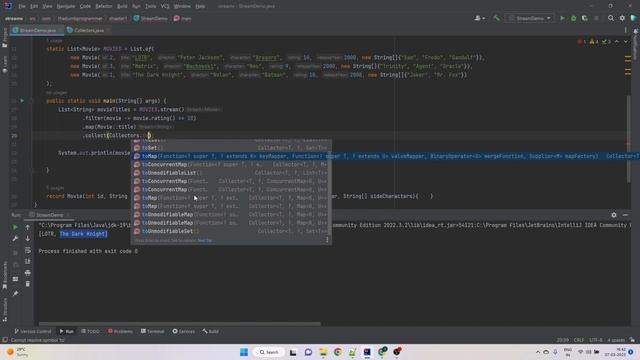Click the editor vertical scrollbar
The height and width of the screenshot is (360, 640).
[629, 138]
